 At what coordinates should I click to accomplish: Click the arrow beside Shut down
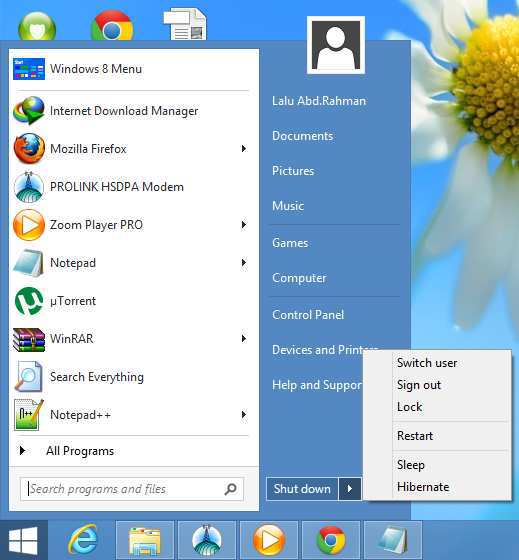tap(350, 489)
